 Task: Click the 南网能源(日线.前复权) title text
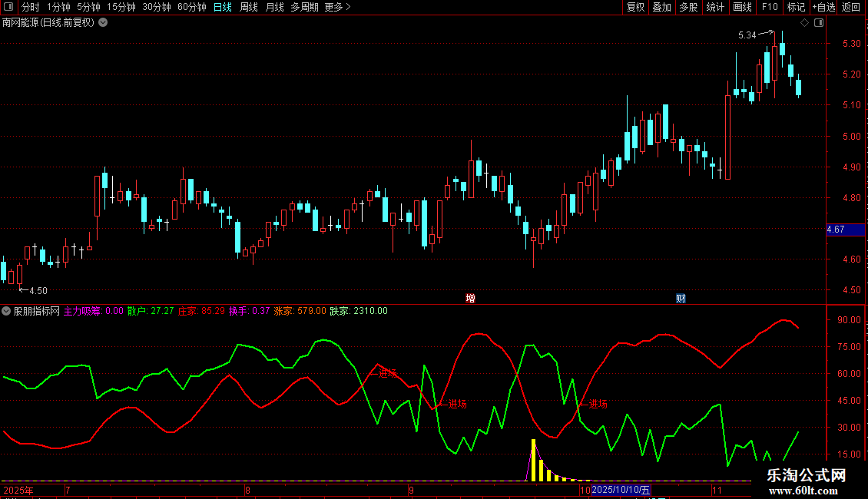click(48, 23)
